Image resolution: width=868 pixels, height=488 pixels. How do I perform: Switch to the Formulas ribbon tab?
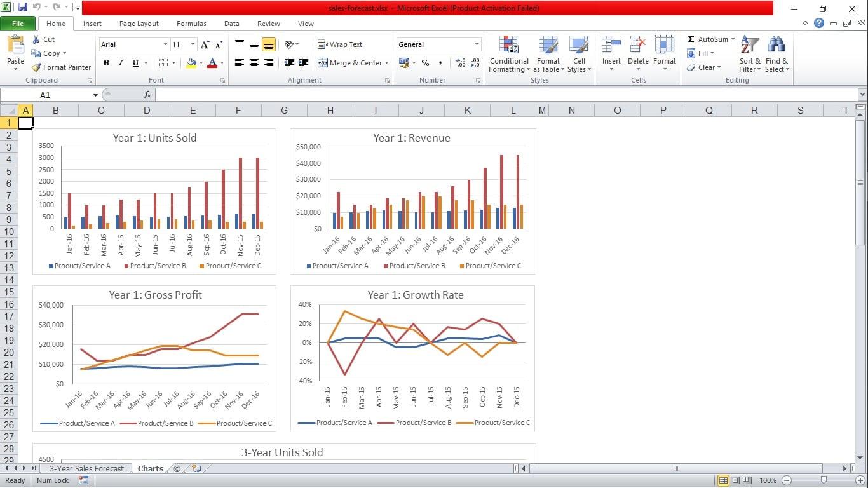pyautogui.click(x=191, y=24)
